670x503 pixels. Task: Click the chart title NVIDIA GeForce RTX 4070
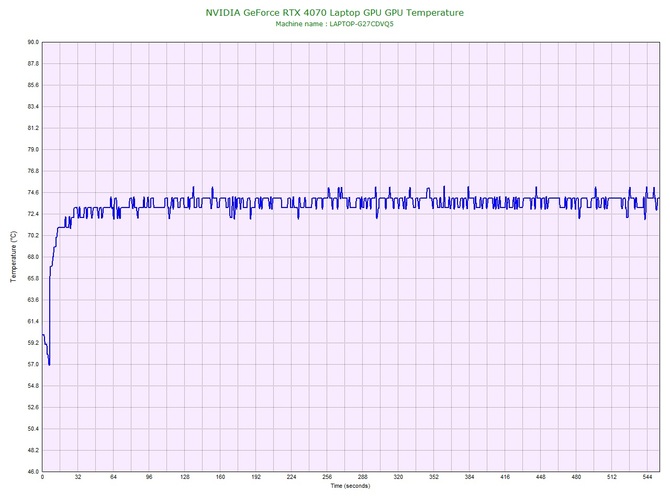334,12
